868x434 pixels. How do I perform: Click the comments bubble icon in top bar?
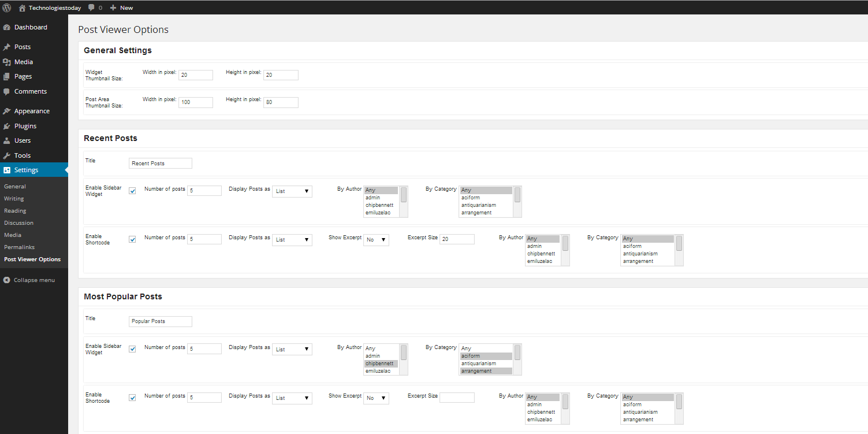pos(92,8)
